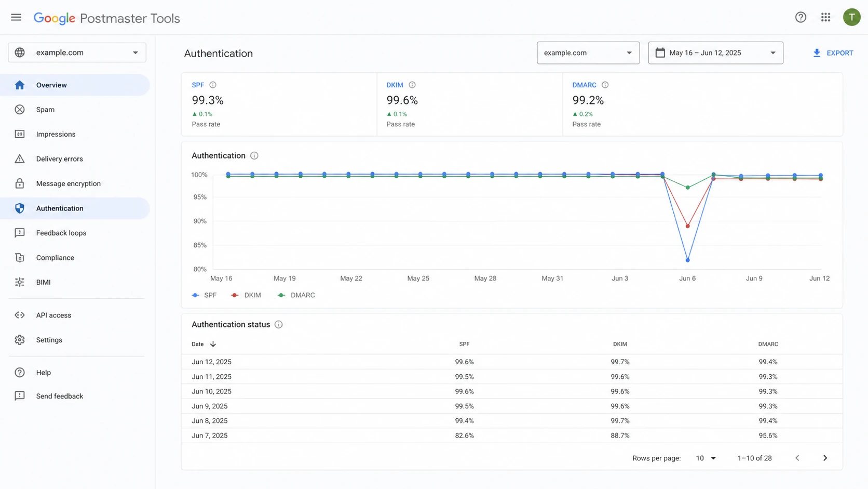868x489 pixels.
Task: Expand the sidebar example.com domain dropdown
Action: point(77,52)
